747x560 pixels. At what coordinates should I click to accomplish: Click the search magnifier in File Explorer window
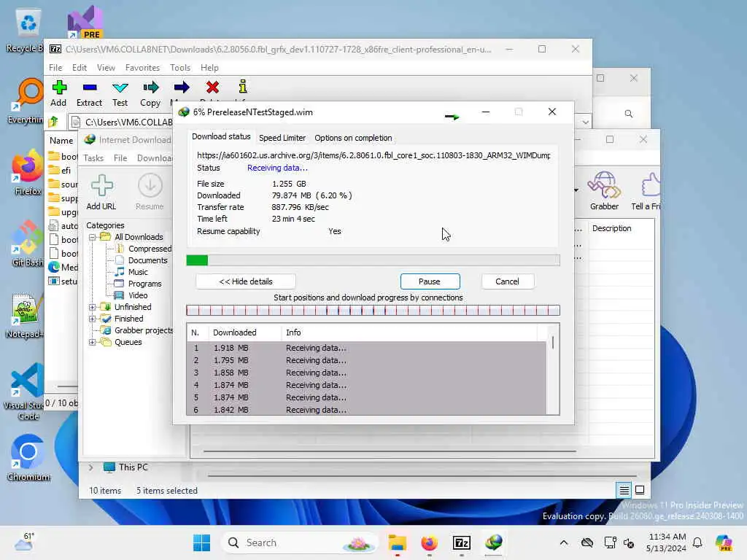point(629,114)
